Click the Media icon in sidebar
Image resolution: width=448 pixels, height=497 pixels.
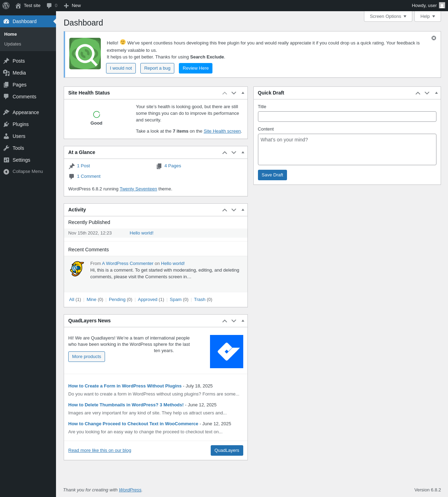6,73
